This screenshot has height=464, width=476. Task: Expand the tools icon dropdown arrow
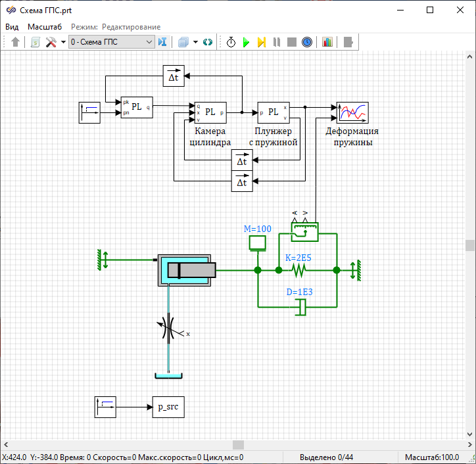click(62, 42)
